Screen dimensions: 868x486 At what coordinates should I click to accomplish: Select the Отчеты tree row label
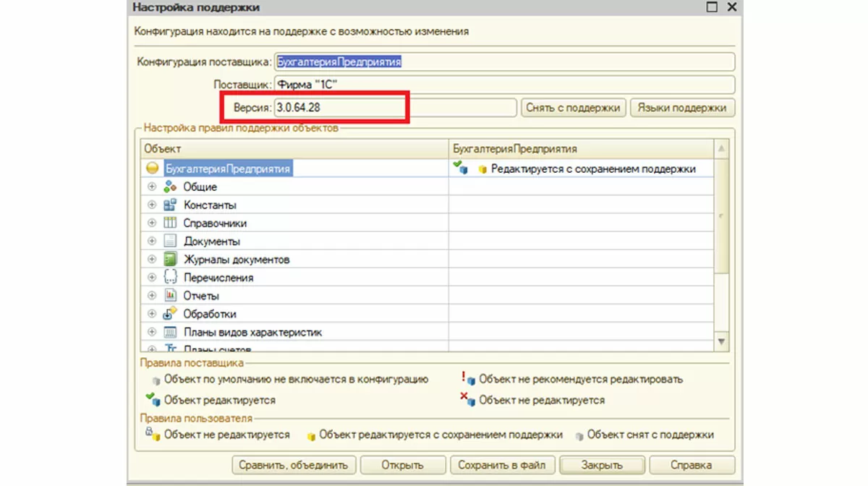pos(201,296)
